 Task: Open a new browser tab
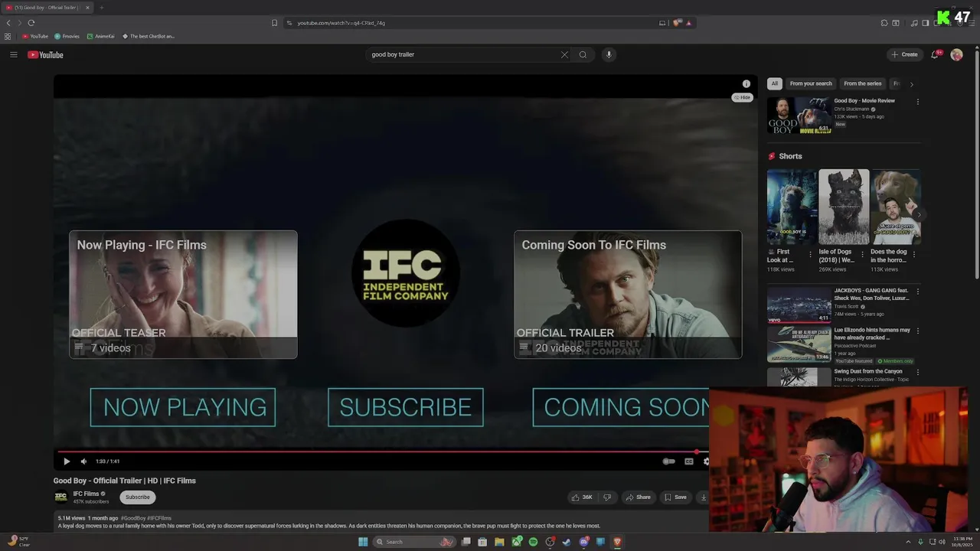coord(101,8)
